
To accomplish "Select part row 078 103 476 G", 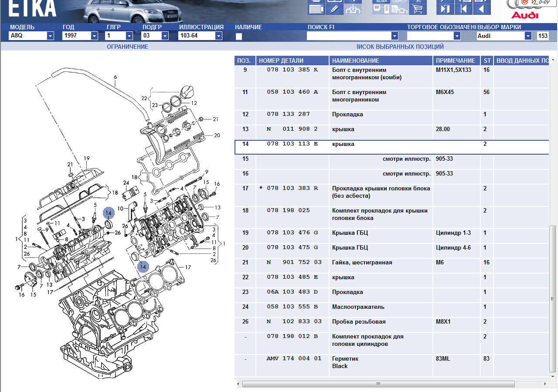I will pyautogui.click(x=292, y=233).
